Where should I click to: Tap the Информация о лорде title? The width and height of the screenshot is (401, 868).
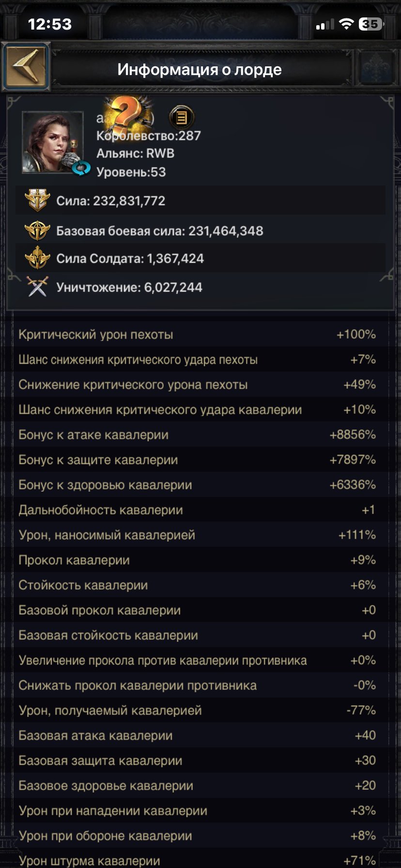pos(200,70)
